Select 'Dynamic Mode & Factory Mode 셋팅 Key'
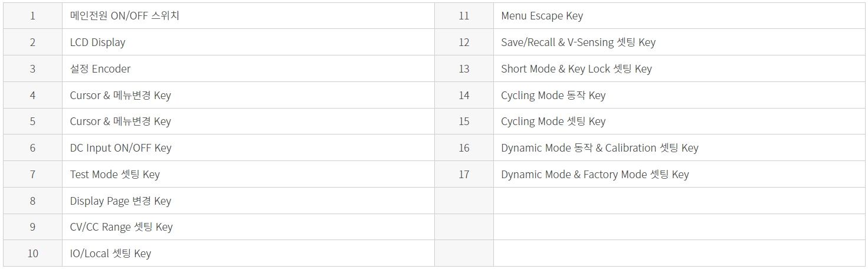Viewport: 868px width, 269px height. (x=595, y=175)
